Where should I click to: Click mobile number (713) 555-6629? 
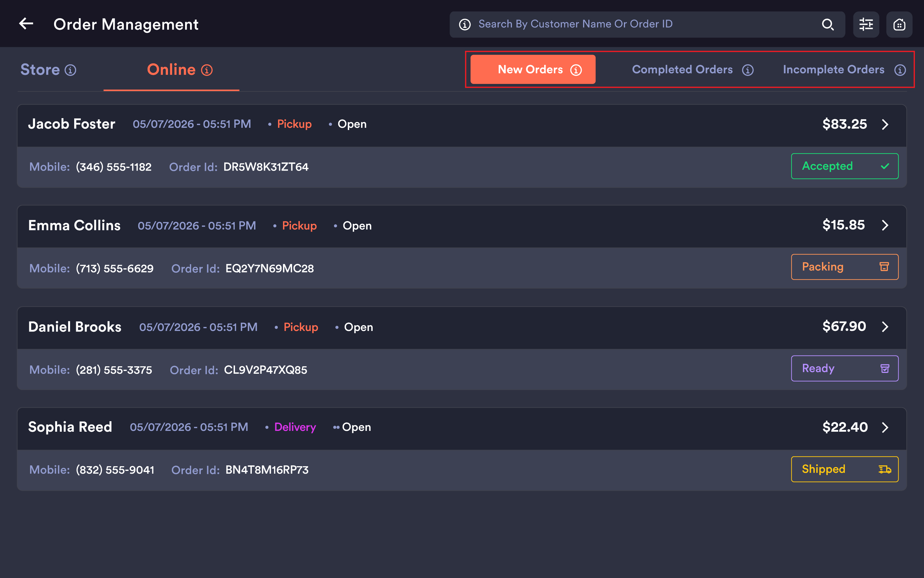click(x=114, y=268)
